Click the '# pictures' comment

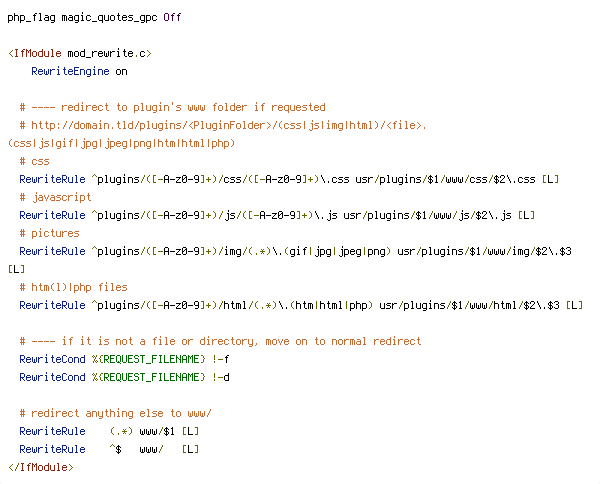click(x=49, y=233)
